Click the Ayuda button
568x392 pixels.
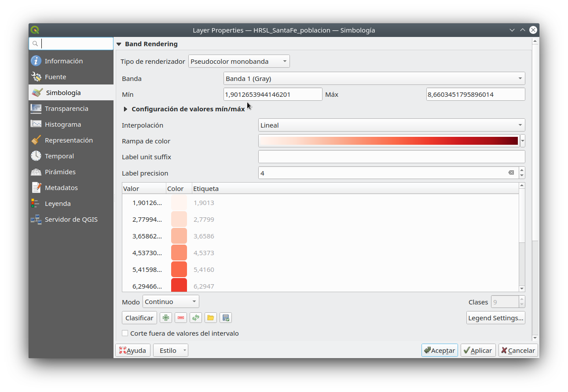click(133, 351)
